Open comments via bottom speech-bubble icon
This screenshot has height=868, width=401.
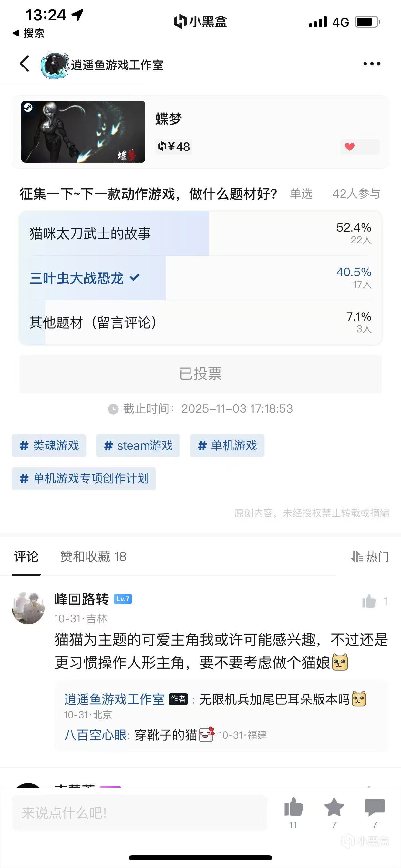[x=375, y=808]
